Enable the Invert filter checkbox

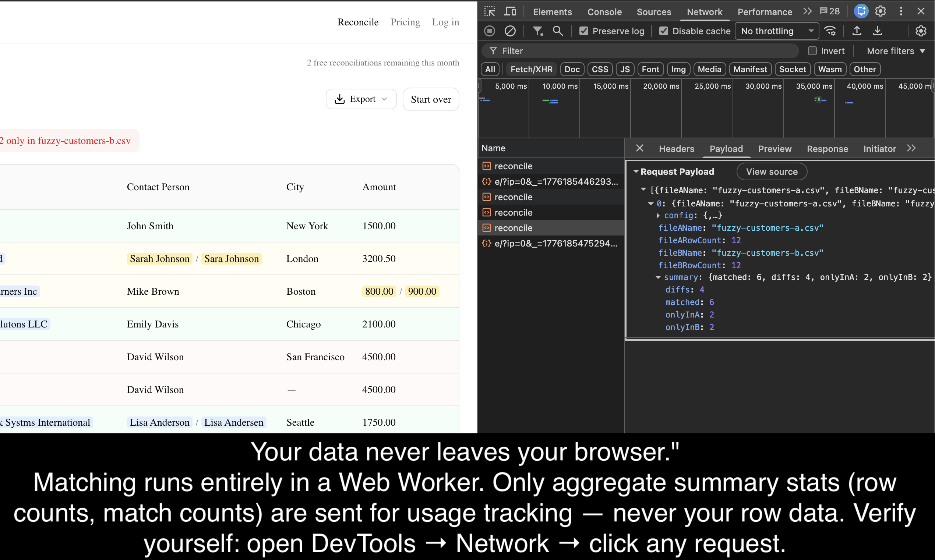pyautogui.click(x=812, y=51)
